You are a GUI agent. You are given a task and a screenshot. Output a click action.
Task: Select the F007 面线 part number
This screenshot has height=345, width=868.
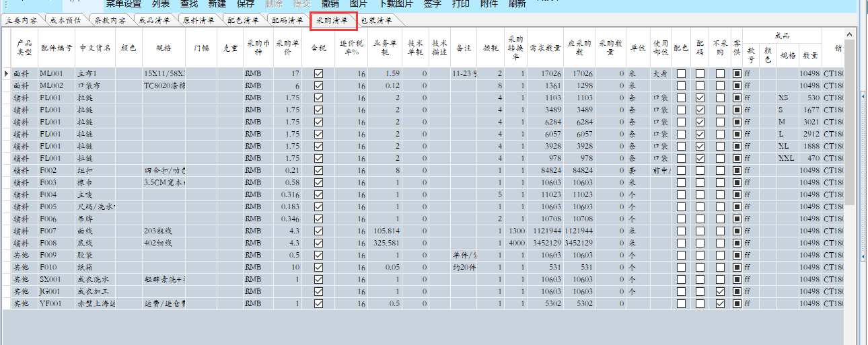(57, 231)
